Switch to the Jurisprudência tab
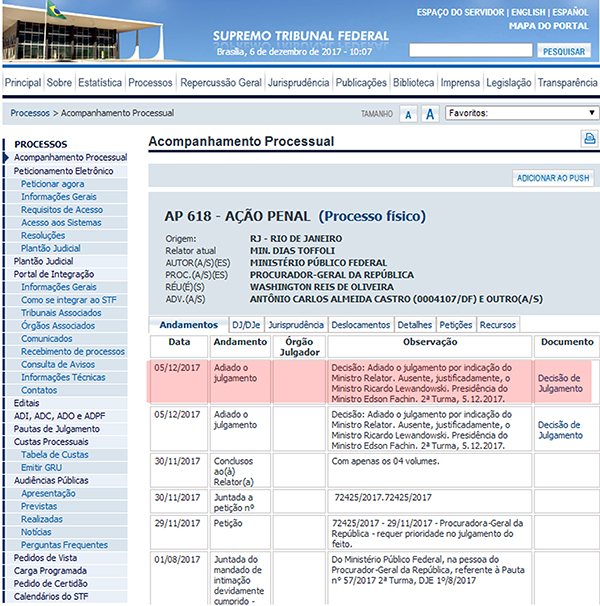 point(296,325)
